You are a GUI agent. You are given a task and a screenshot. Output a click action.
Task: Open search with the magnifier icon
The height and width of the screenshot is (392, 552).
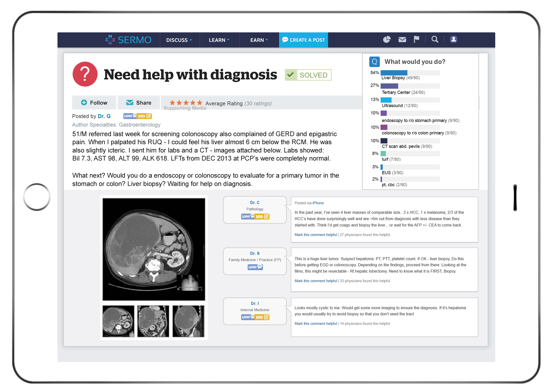[x=435, y=39]
